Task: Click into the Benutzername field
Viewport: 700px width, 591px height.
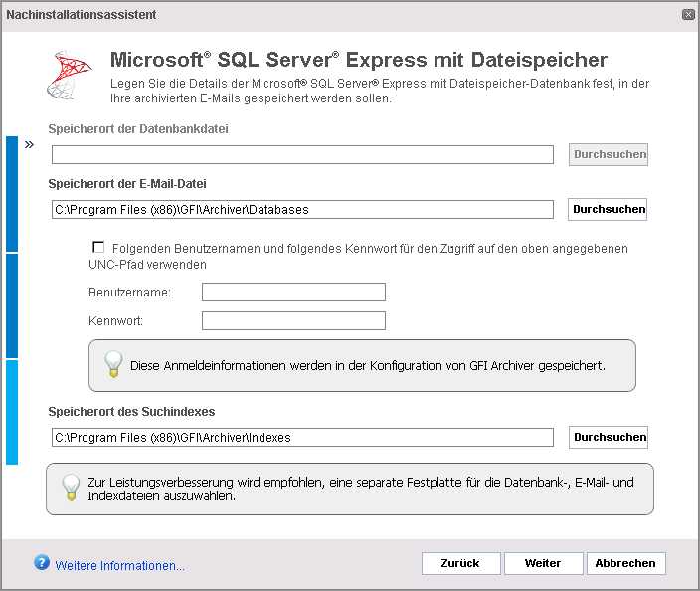Action: point(293,293)
